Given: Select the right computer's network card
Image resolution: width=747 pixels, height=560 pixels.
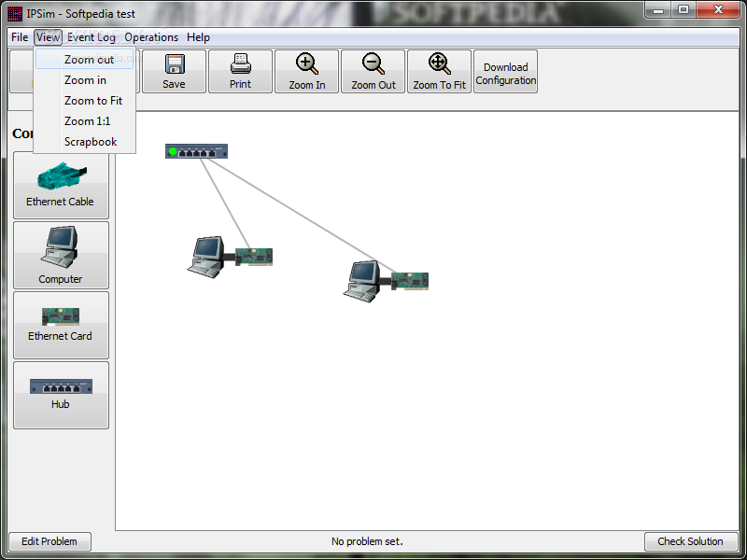Looking at the screenshot, I should [410, 281].
